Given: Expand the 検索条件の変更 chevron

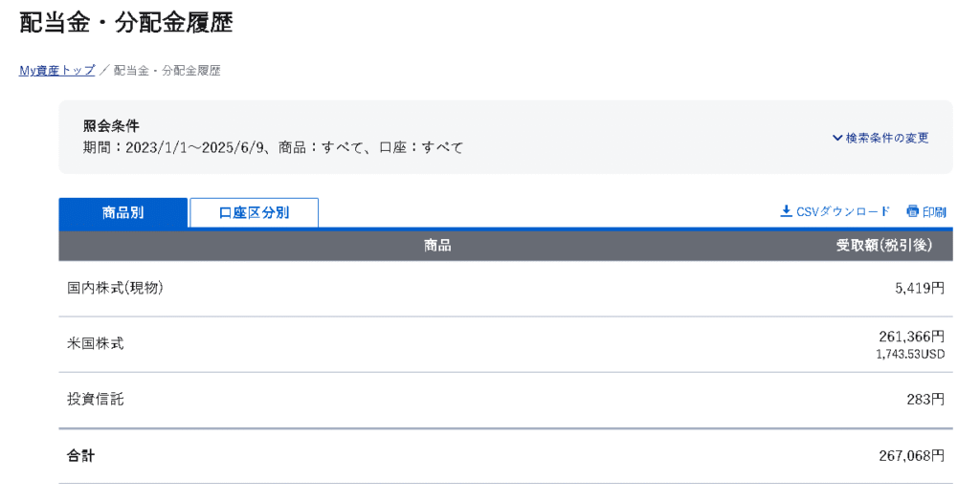Looking at the screenshot, I should [837, 138].
